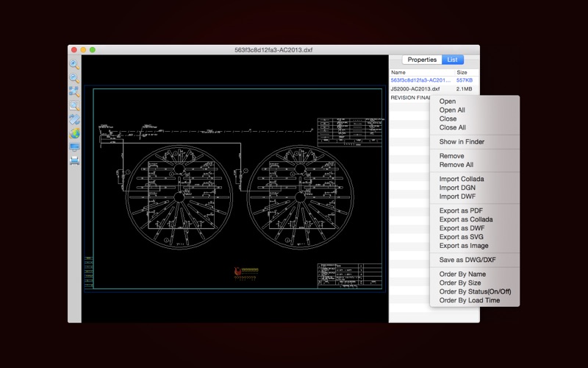This screenshot has height=368, width=588.
Task: Click the rotate view icon
Action: pos(74,120)
